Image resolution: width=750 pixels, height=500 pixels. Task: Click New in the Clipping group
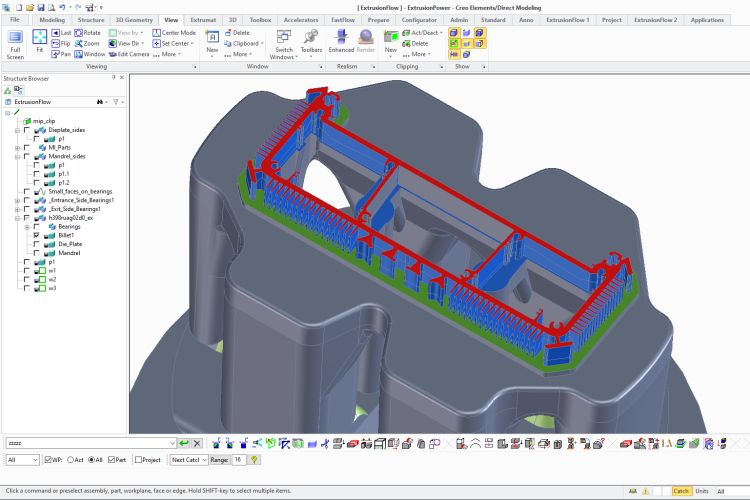click(391, 43)
